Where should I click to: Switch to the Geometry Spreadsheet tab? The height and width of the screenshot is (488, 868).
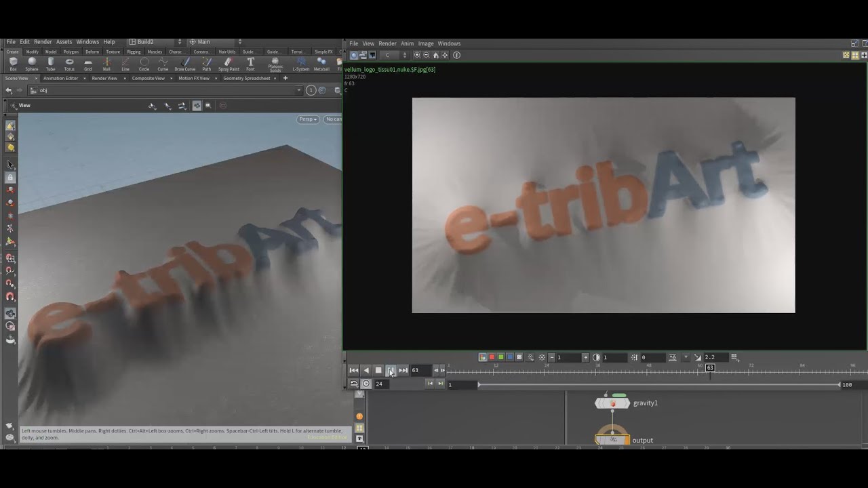coord(247,78)
